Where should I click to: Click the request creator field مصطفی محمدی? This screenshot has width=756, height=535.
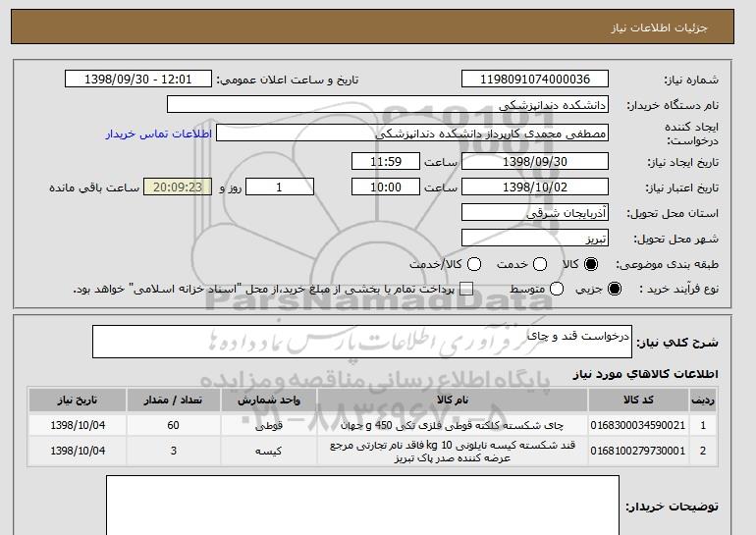coord(412,134)
